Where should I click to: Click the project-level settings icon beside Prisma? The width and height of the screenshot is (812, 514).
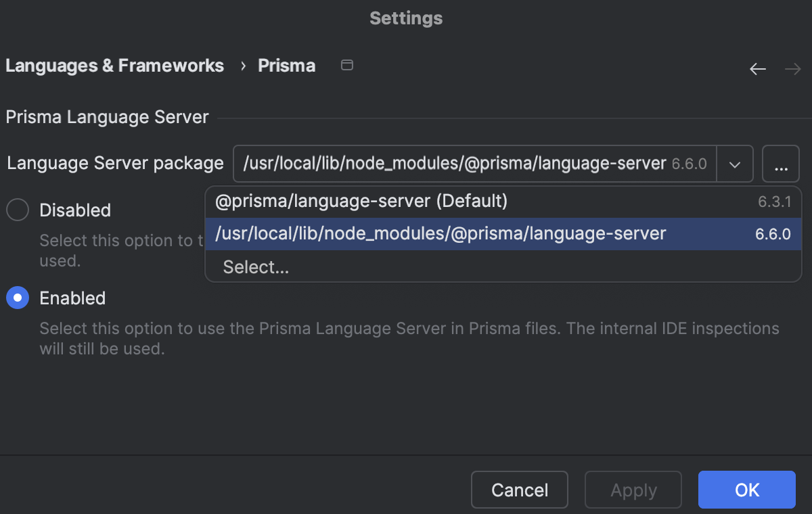coord(346,66)
